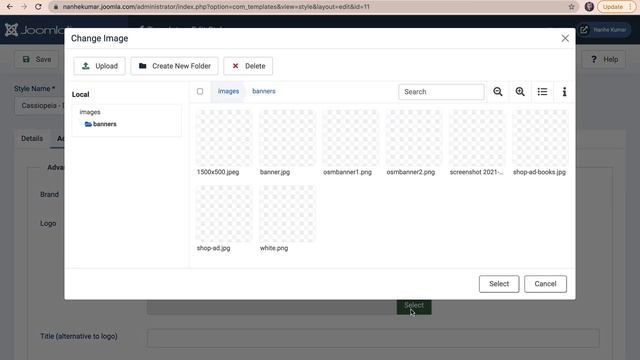Click the green Select button behind dialog
The width and height of the screenshot is (640, 360).
(414, 306)
